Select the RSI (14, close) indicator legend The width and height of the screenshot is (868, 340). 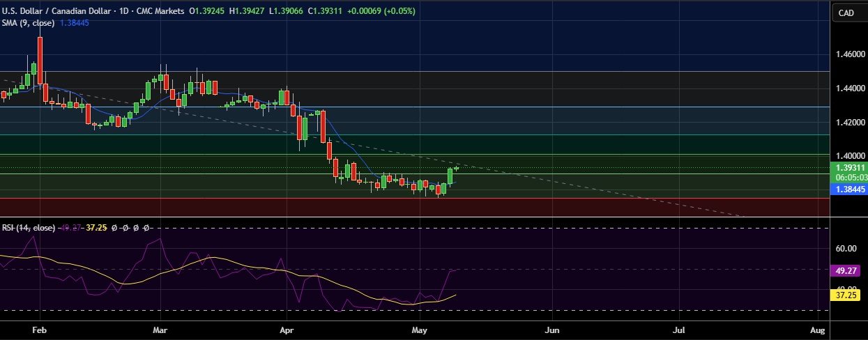click(x=29, y=228)
